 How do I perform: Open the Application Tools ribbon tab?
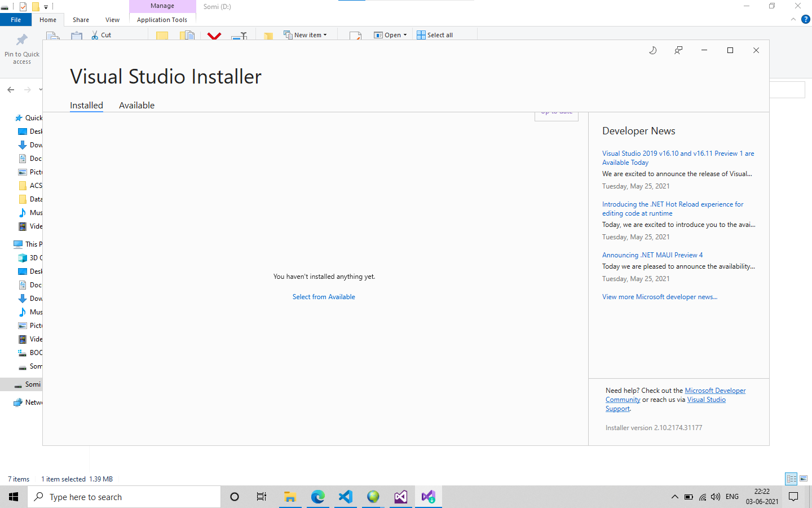click(x=162, y=20)
